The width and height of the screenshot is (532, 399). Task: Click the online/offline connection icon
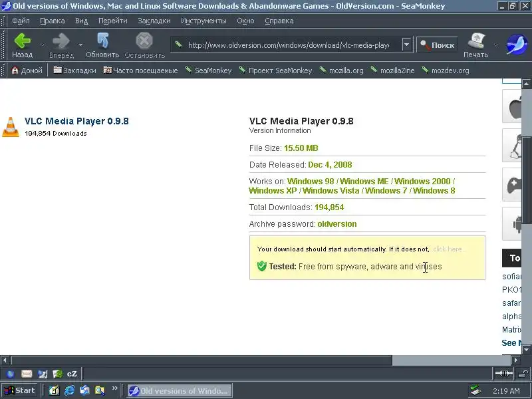coord(504,374)
